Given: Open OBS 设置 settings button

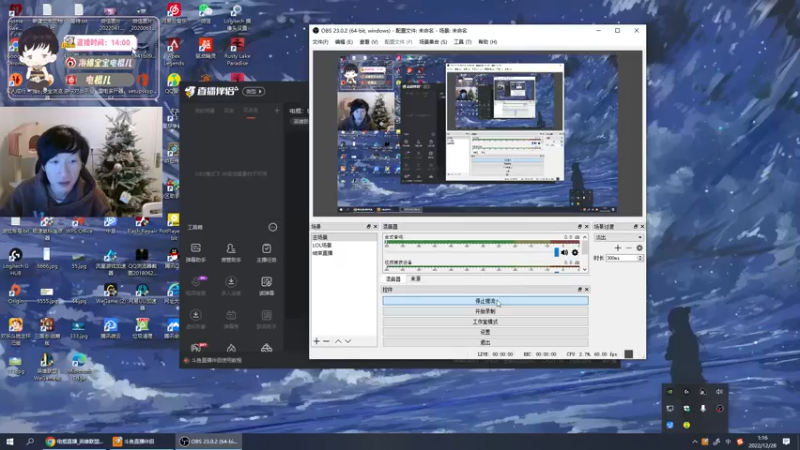Looking at the screenshot, I should [485, 332].
